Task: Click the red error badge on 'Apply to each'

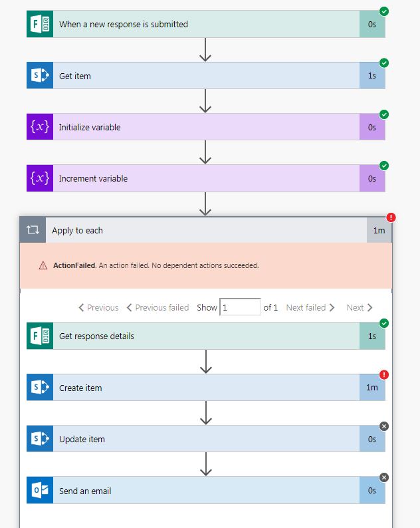Action: point(391,217)
